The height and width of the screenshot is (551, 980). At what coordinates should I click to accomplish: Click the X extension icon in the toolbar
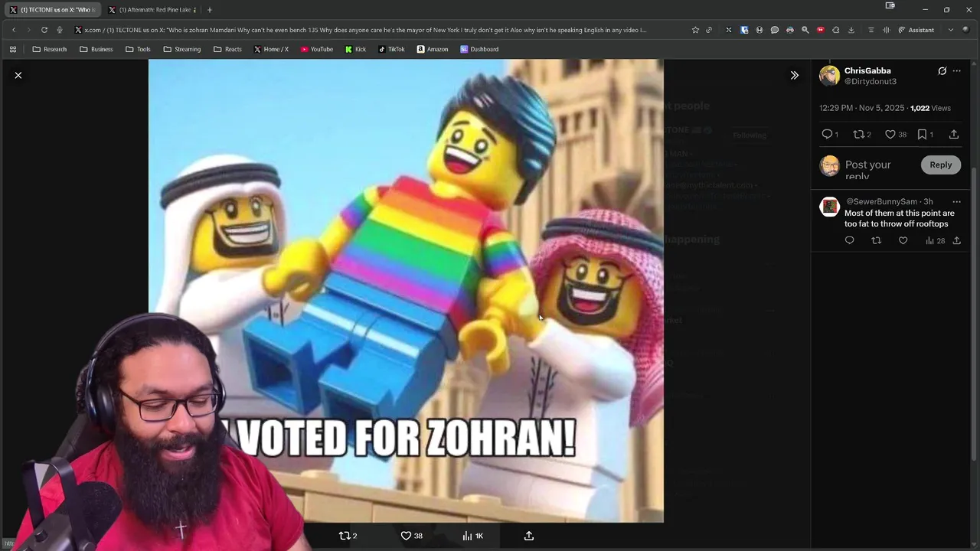click(729, 30)
